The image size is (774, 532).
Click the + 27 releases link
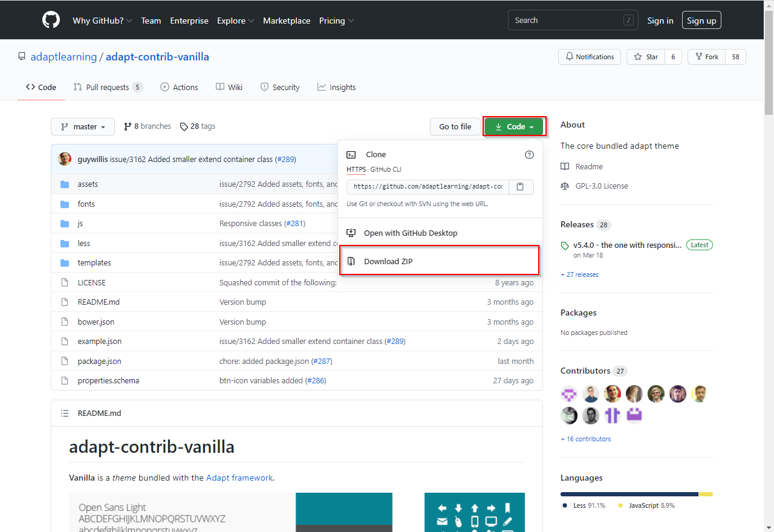pyautogui.click(x=579, y=274)
